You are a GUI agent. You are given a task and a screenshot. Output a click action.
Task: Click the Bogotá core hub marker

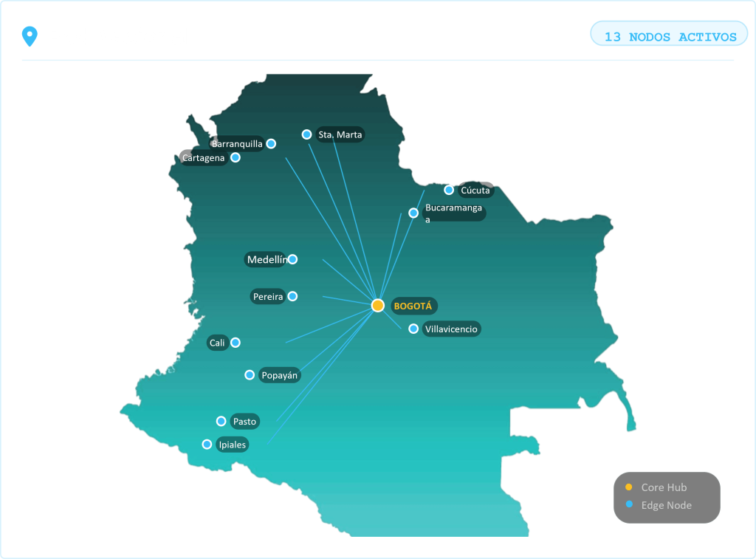tap(378, 306)
